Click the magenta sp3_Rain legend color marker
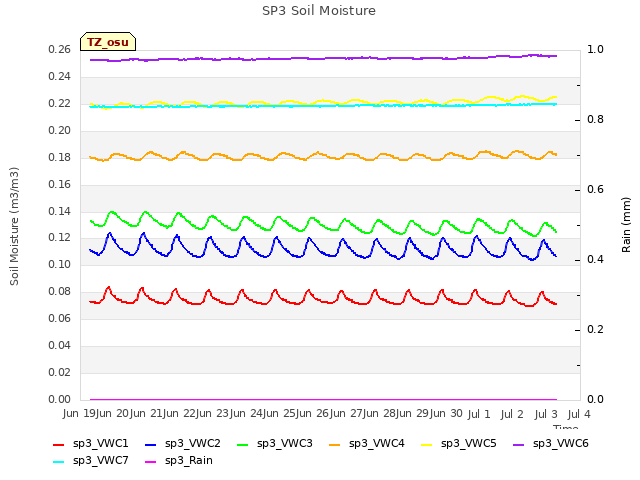 pyautogui.click(x=151, y=462)
